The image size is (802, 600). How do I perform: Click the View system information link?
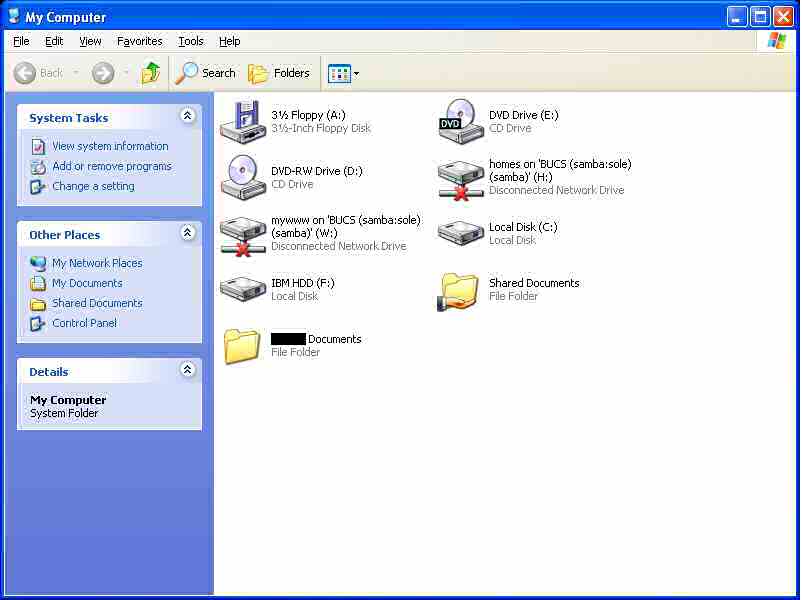click(110, 146)
